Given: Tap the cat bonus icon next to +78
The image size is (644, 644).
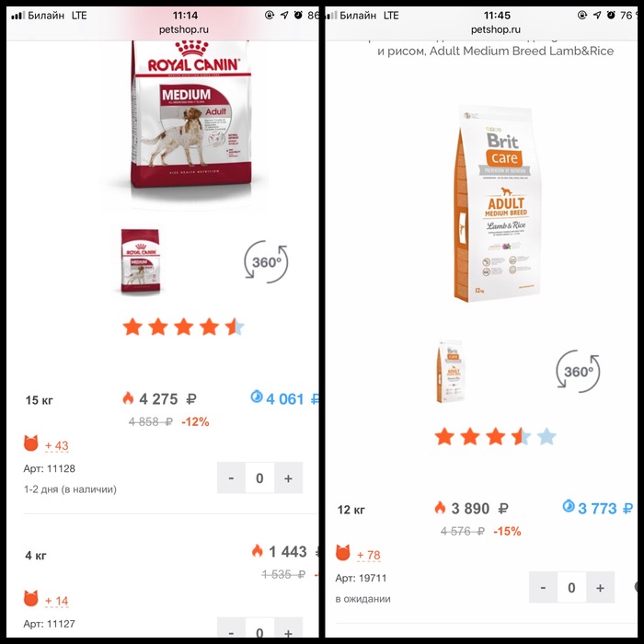Looking at the screenshot, I should pyautogui.click(x=343, y=553).
